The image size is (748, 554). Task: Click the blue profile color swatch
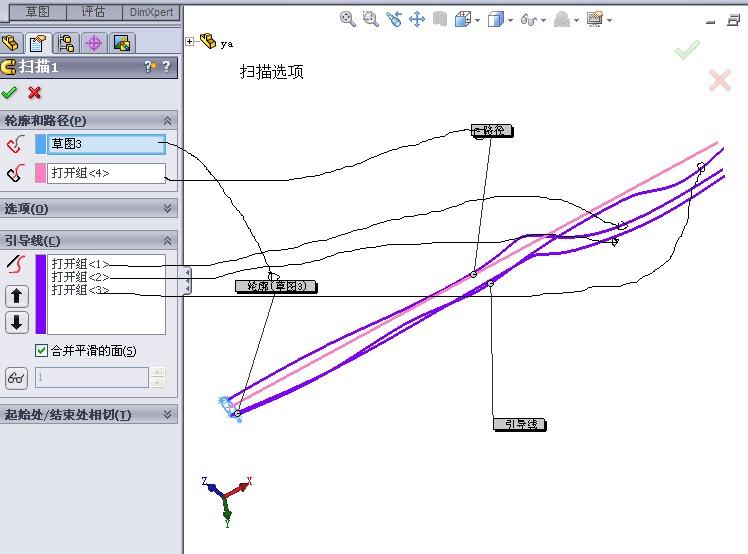pos(41,144)
